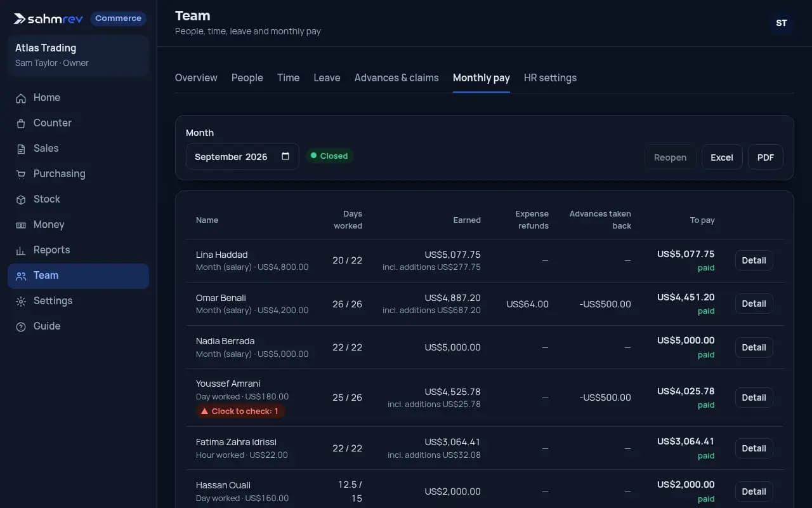Click the Name column header
This screenshot has height=508, width=812.
207,220
